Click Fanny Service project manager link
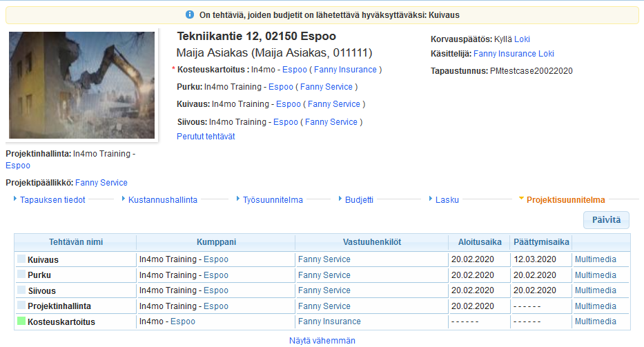Image resolution: width=644 pixels, height=347 pixels. point(101,183)
